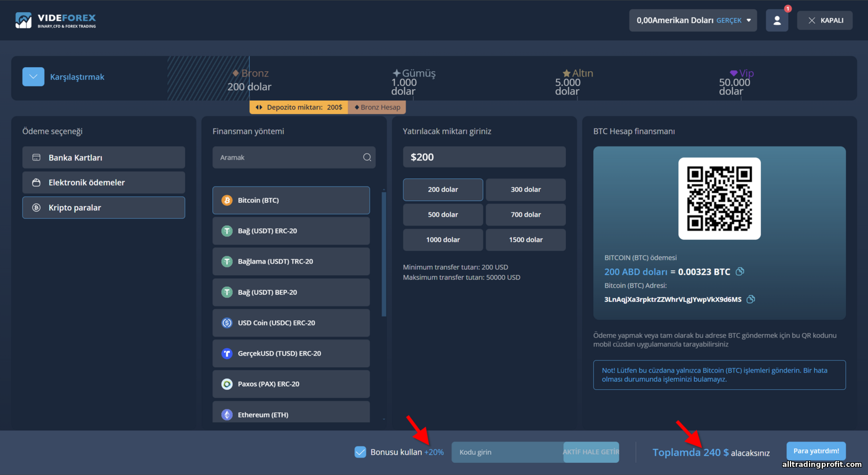
Task: Select Ethereum (ETH) method
Action: pos(291,412)
